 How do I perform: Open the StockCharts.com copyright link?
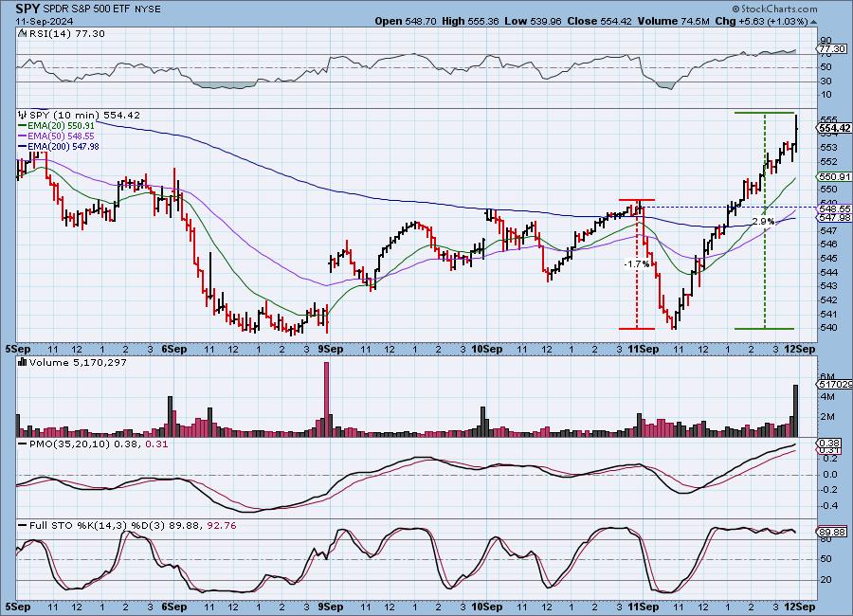[774, 9]
